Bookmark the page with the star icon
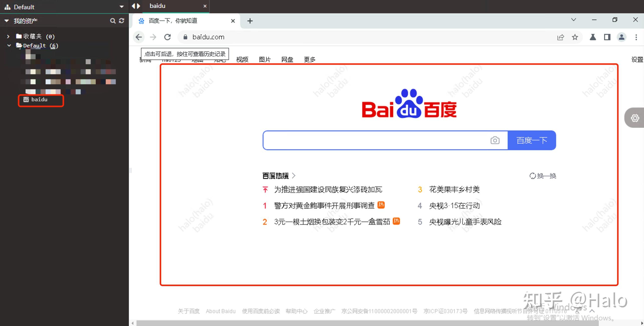 tap(575, 37)
